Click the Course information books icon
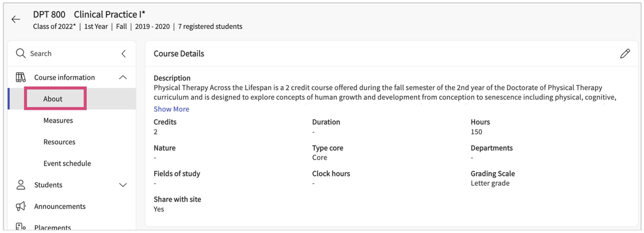Screen dimensions: 644x233 click(x=21, y=77)
